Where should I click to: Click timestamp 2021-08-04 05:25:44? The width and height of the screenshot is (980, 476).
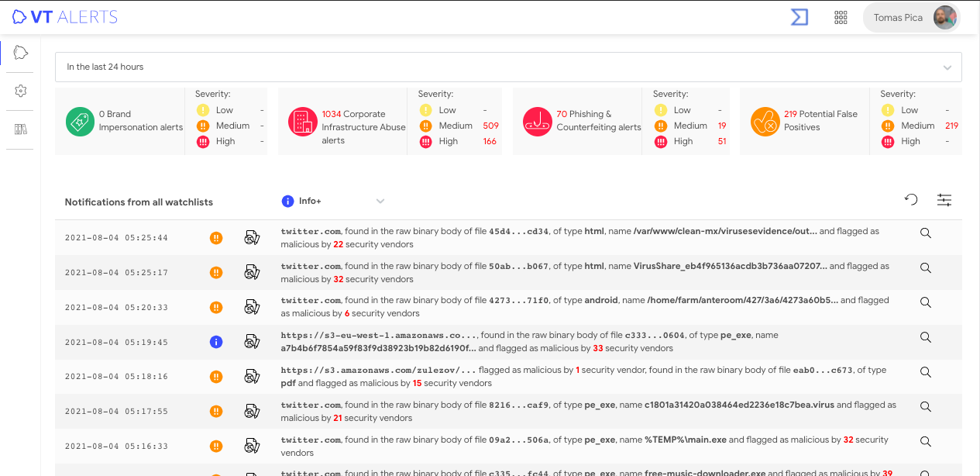pyautogui.click(x=116, y=238)
